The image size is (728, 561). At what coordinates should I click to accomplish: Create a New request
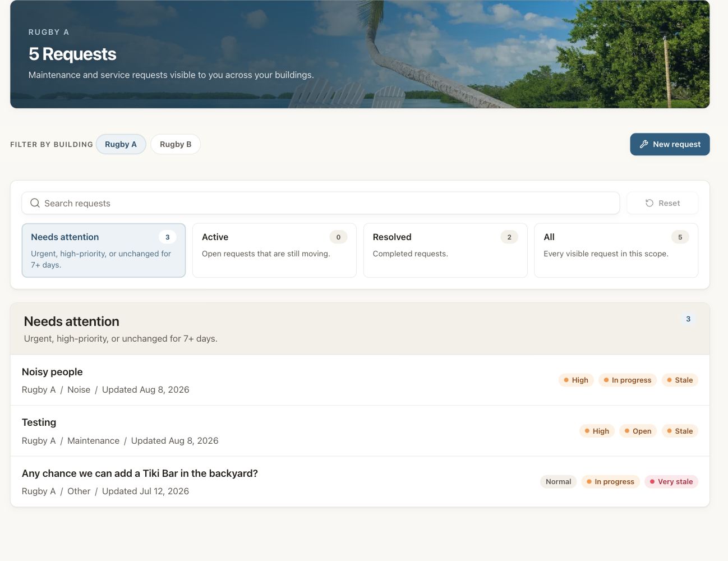click(x=670, y=144)
